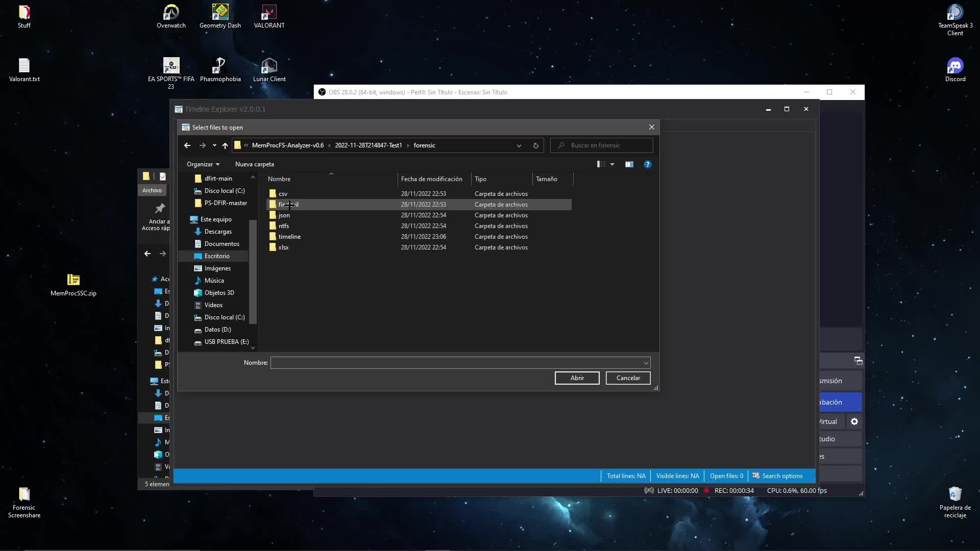
Task: Open Search options in Timeline Explorer status bar
Action: click(782, 475)
